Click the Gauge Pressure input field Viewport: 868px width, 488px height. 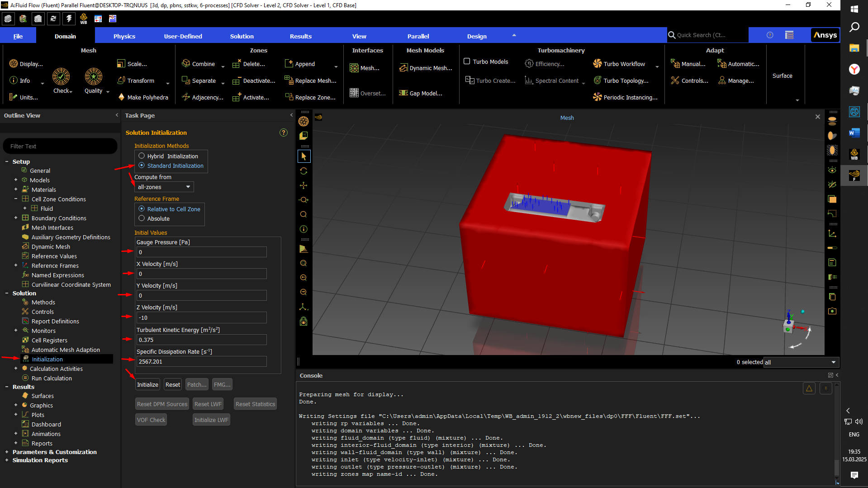[x=201, y=252]
